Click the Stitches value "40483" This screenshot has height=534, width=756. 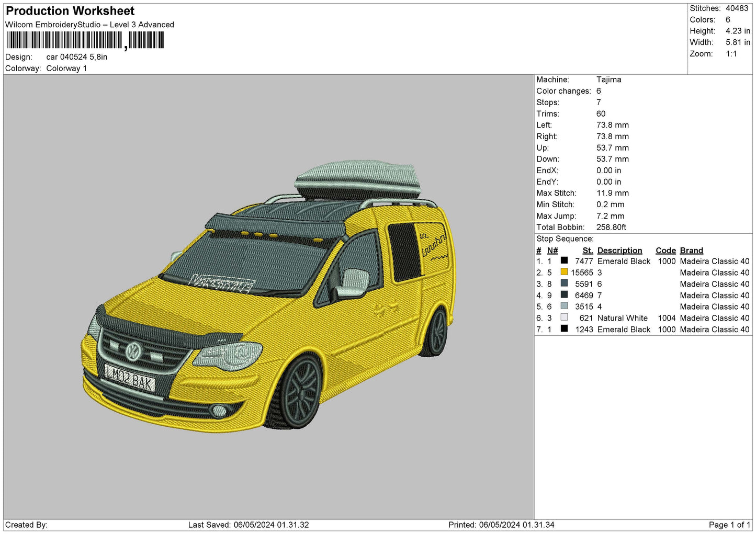(737, 8)
